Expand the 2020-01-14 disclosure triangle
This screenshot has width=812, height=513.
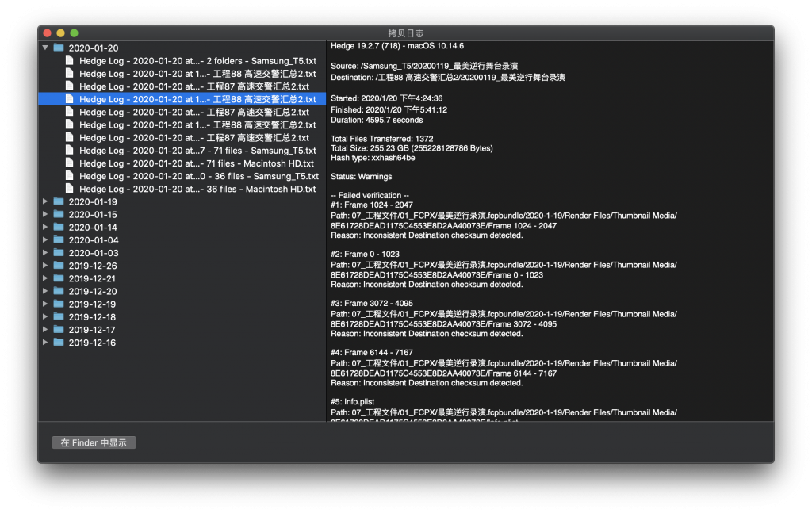45,227
